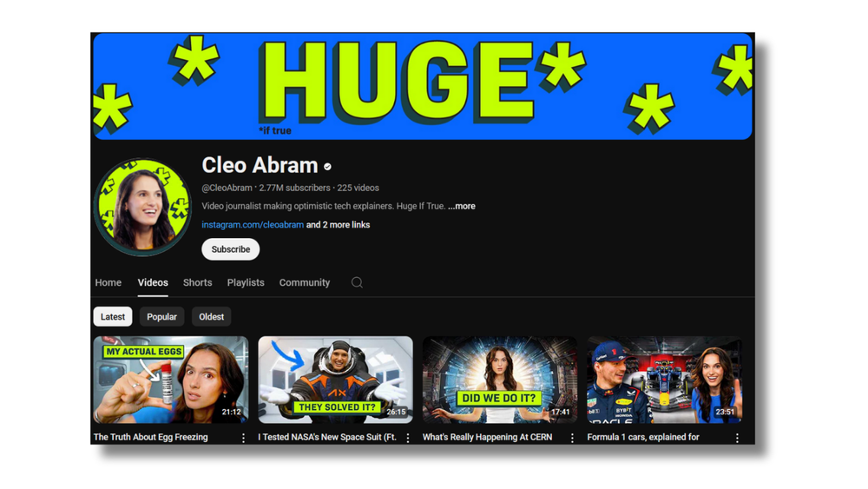Play the NASA space suit video thumbnail
Screen dimensions: 868x489
point(335,380)
